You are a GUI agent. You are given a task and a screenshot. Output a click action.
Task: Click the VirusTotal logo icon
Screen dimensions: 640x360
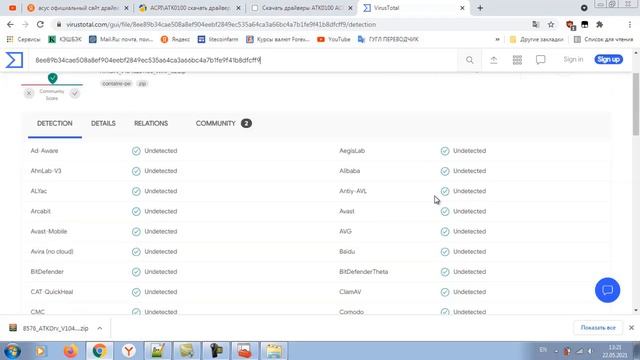[x=14, y=60]
